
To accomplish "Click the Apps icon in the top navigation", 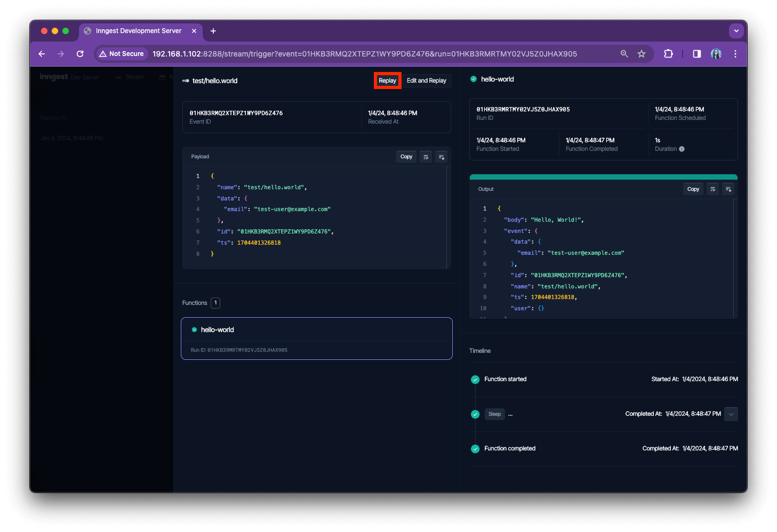I will coord(163,77).
